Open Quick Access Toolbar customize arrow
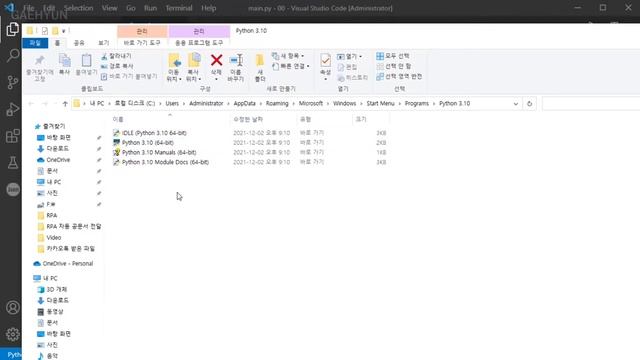The image size is (640, 360). point(63,31)
